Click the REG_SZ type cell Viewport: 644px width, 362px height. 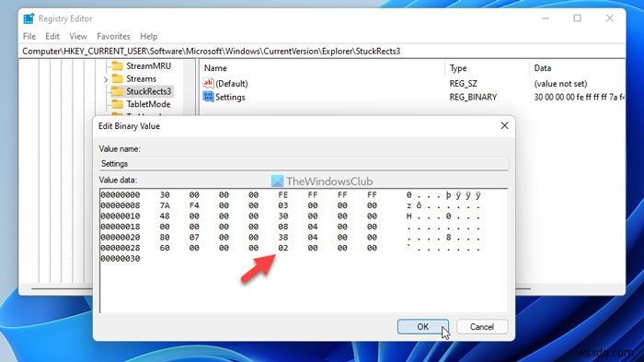[x=464, y=84]
